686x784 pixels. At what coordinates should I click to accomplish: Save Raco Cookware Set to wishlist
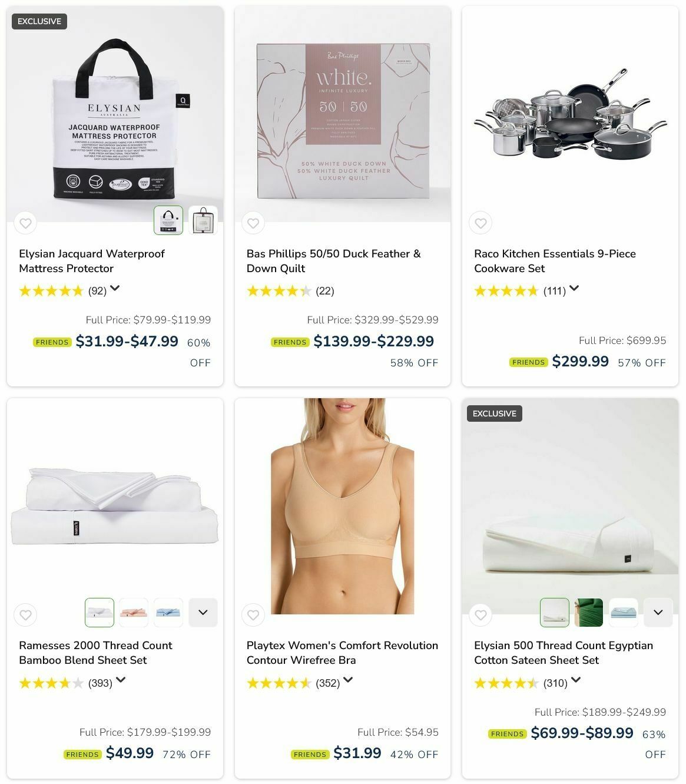coord(480,223)
